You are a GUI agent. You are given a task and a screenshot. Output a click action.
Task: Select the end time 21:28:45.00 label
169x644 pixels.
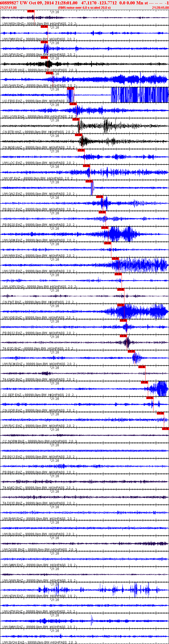160,8
